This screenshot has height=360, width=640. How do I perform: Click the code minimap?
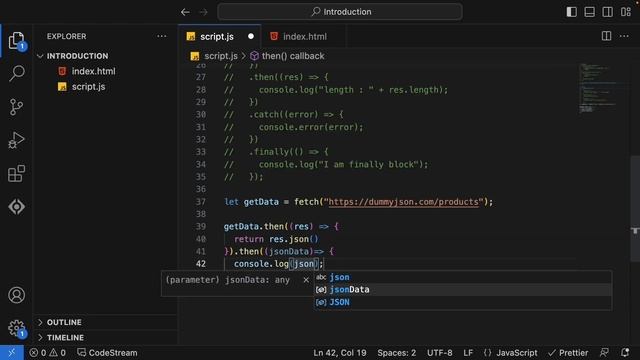click(599, 88)
